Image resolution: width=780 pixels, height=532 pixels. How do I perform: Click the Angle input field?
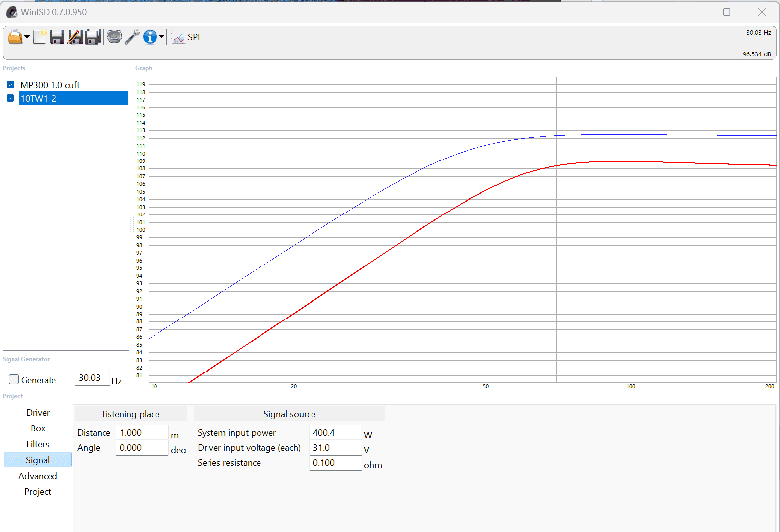point(142,448)
